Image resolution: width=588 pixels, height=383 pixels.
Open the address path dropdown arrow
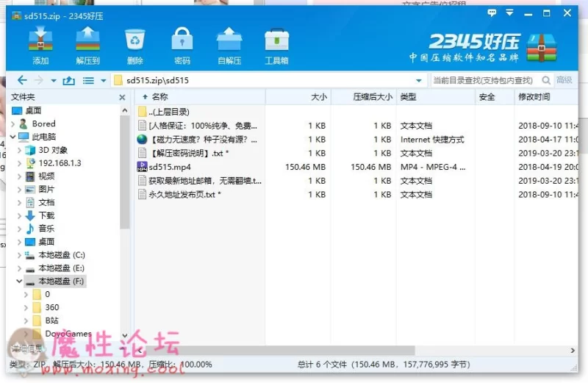[x=419, y=81]
